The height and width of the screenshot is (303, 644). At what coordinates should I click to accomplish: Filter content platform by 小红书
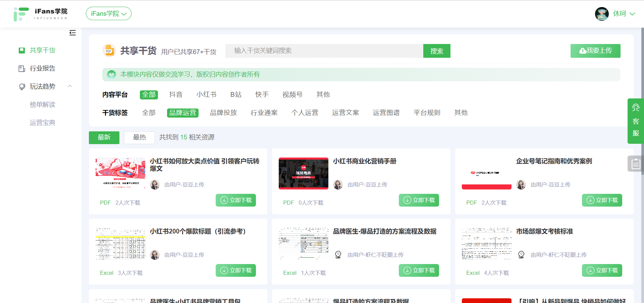(206, 95)
